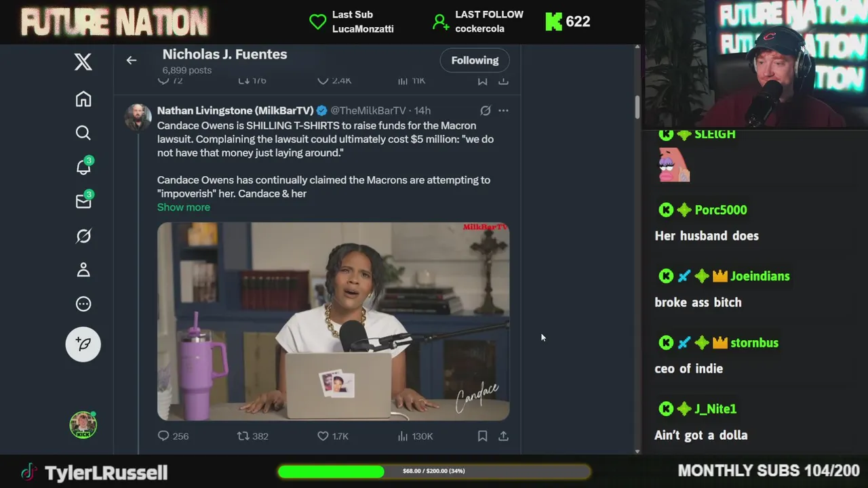The image size is (868, 488).
Task: Click the donation goal progress bar
Action: tap(434, 471)
